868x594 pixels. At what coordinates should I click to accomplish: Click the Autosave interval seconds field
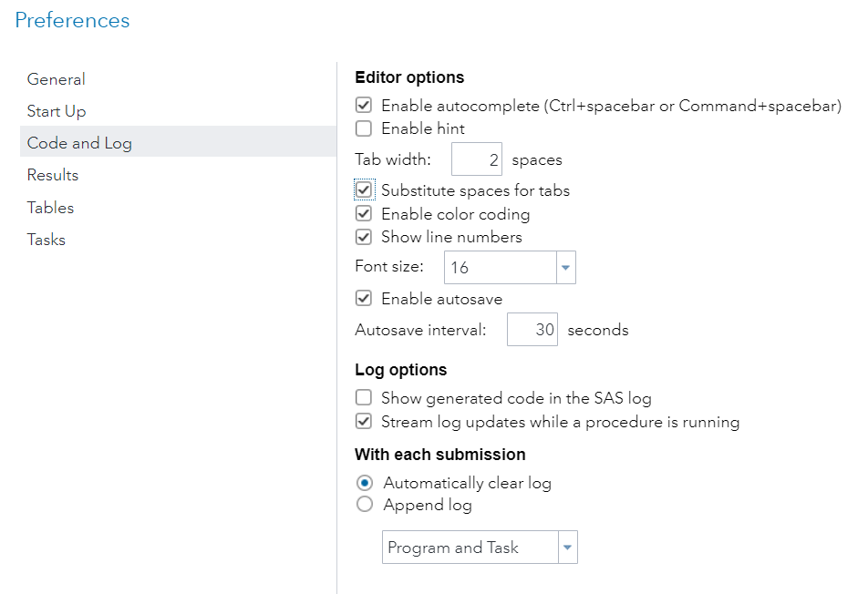[532, 330]
